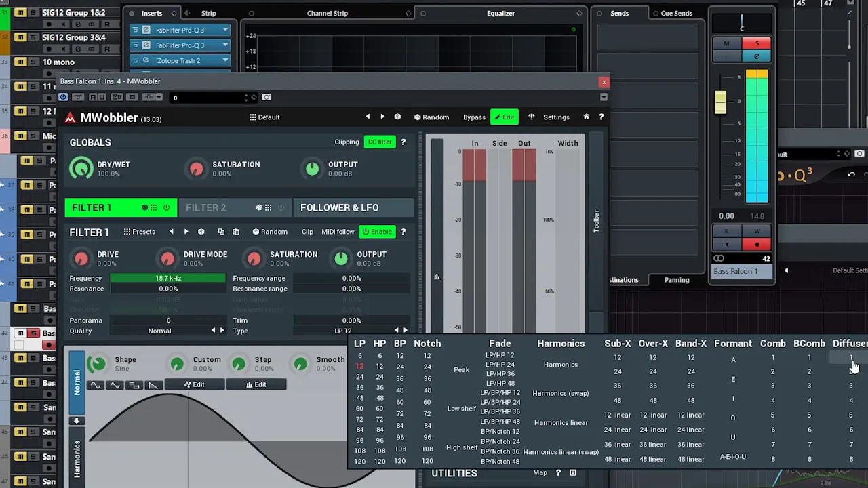Toggle Clipping option in Globals
Screen dimensions: 868x488
[x=347, y=142]
